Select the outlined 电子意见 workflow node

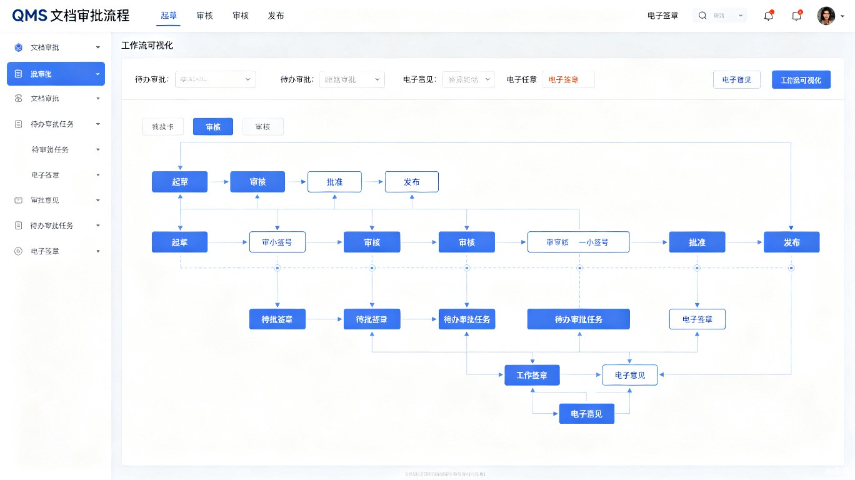[630, 375]
